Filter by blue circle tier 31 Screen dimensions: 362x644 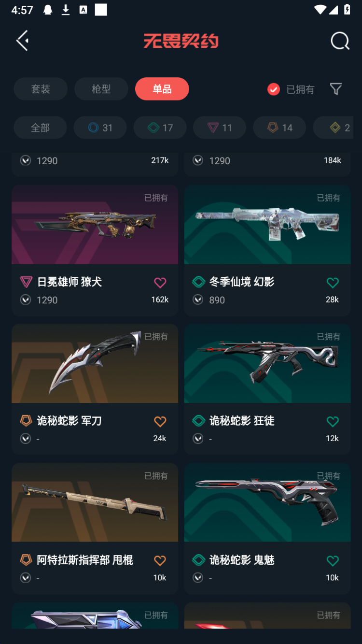[x=100, y=128]
